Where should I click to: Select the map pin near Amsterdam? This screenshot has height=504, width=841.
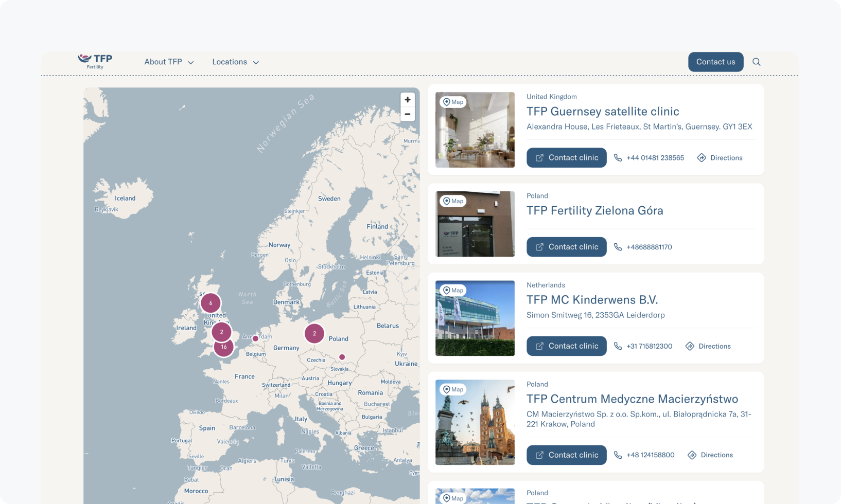click(x=255, y=338)
